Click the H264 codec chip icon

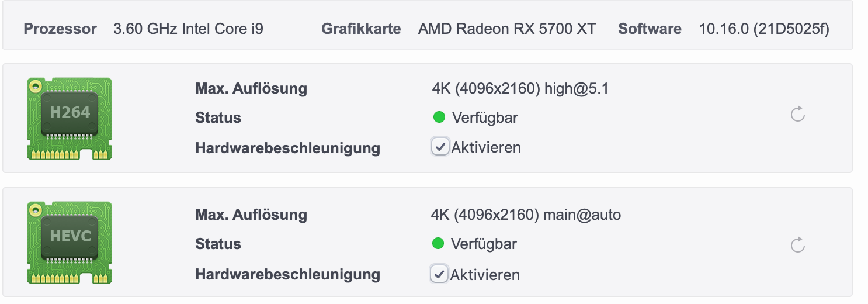point(70,119)
